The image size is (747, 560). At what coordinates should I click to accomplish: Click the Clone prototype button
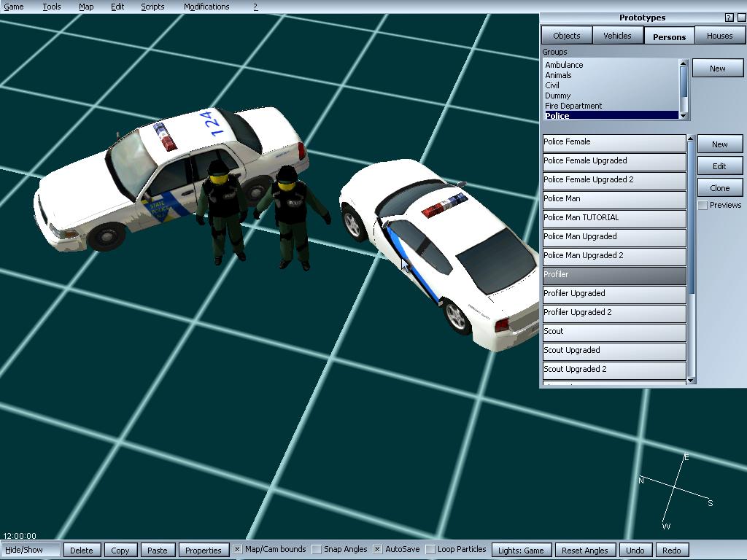(720, 188)
